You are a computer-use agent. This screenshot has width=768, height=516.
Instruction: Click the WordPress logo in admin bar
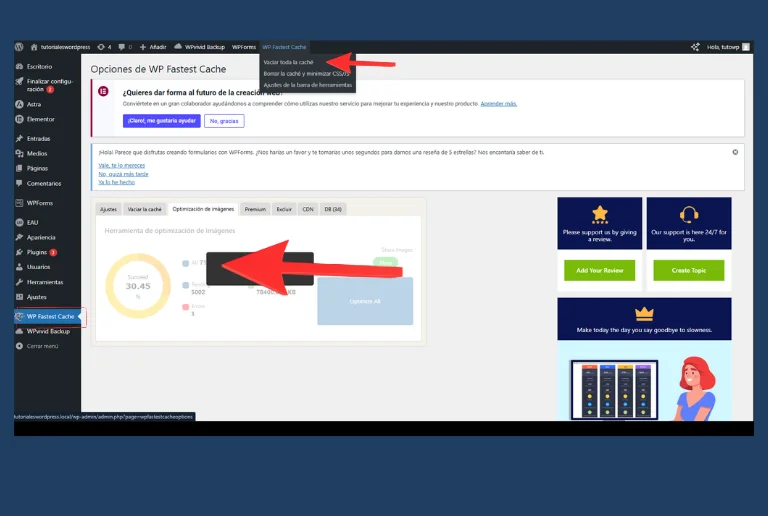tap(19, 47)
